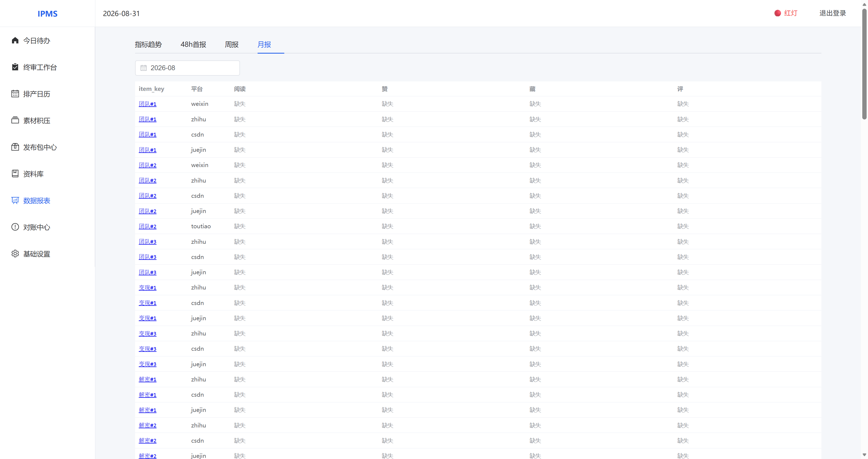Open 变现#1 link in the zhihu row
This screenshot has width=868, height=459.
[148, 288]
